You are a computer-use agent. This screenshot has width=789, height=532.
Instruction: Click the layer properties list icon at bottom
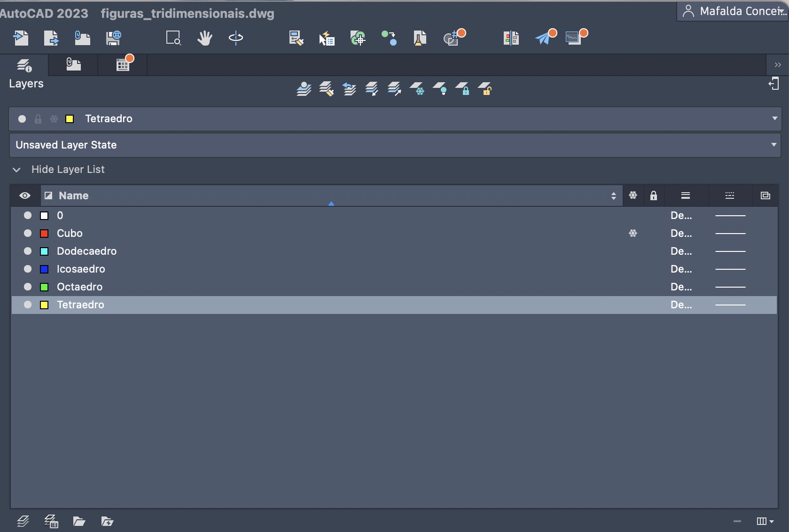point(51,521)
